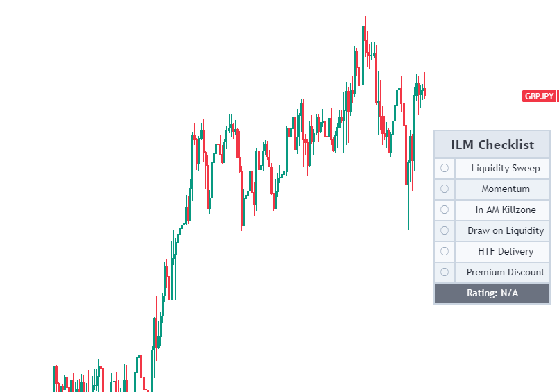This screenshot has height=392, width=559.
Task: Enable the In AM Killzone circle
Action: click(445, 210)
